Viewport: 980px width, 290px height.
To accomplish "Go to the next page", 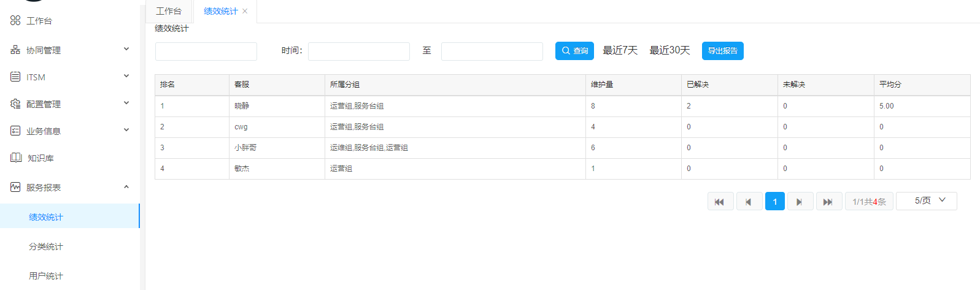I will point(800,201).
